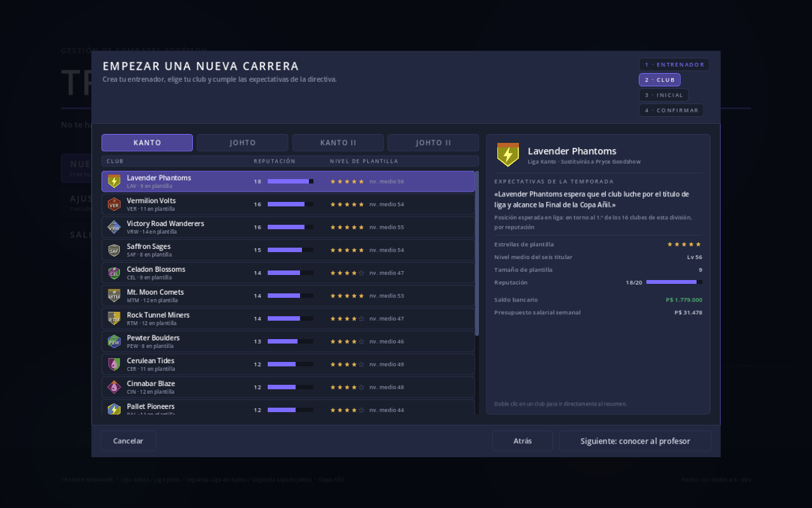Select the Vermilion Volts club name
The width and height of the screenshot is (812, 508).
click(151, 201)
